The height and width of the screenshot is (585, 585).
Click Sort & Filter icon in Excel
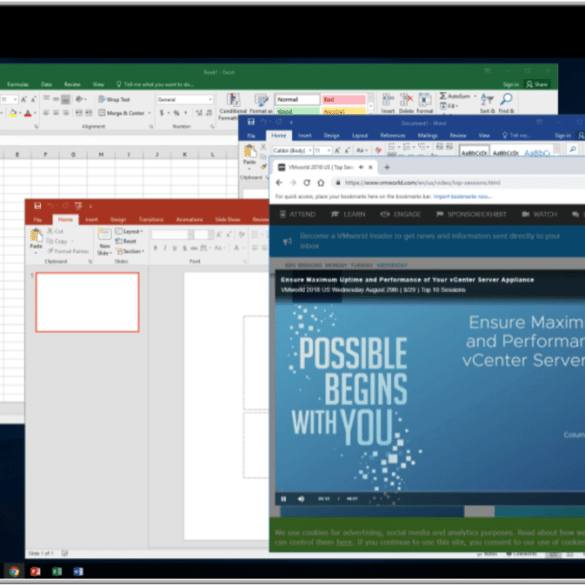(487, 100)
